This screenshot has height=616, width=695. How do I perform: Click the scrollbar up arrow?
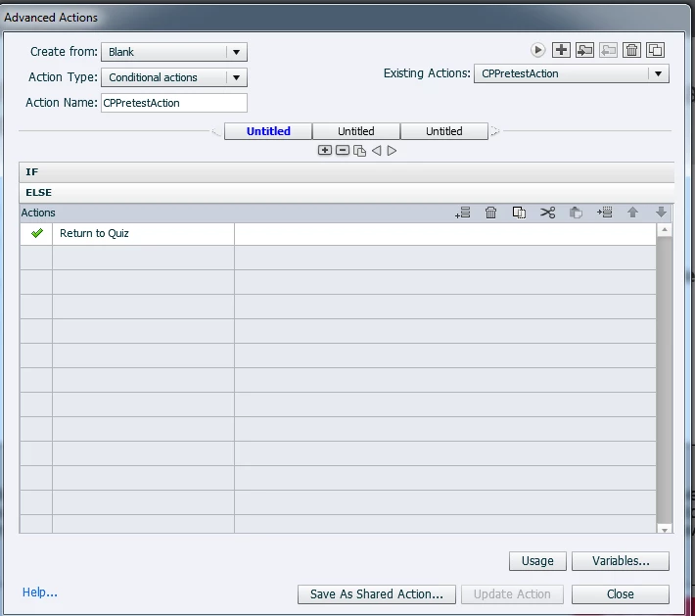pos(665,229)
